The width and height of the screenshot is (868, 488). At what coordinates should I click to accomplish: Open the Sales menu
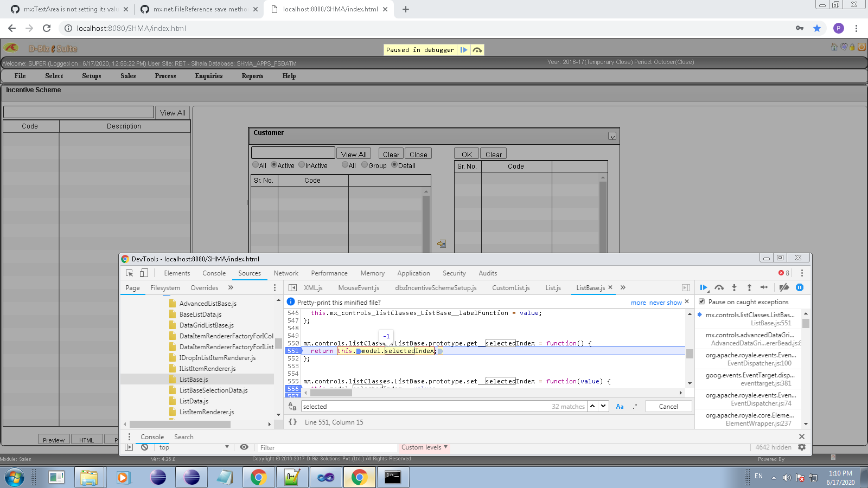(x=128, y=76)
